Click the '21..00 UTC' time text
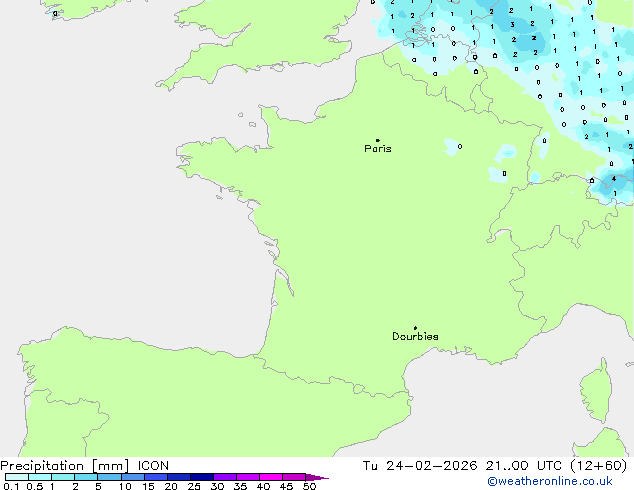 524,466
